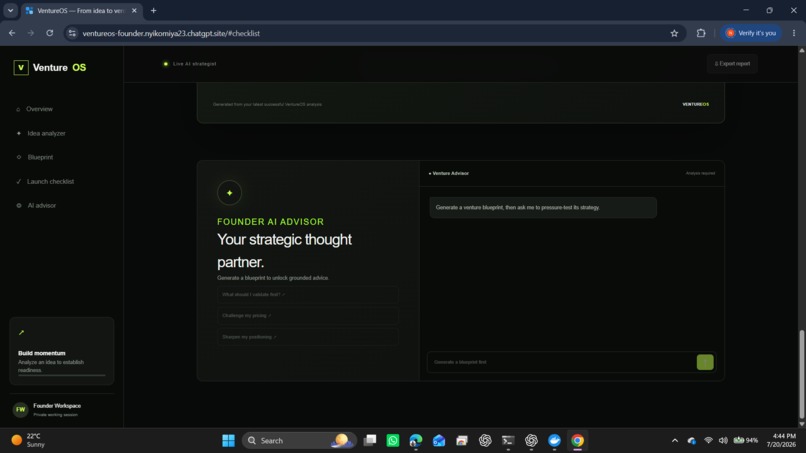
Task: Click 'Challenge my pricing' suggestion
Action: click(x=307, y=316)
